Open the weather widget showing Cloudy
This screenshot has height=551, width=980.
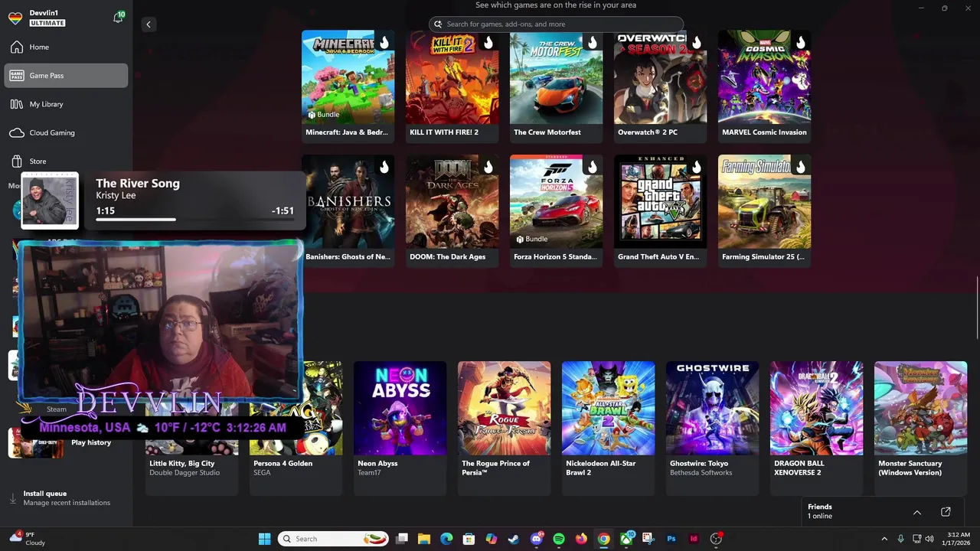[27, 539]
